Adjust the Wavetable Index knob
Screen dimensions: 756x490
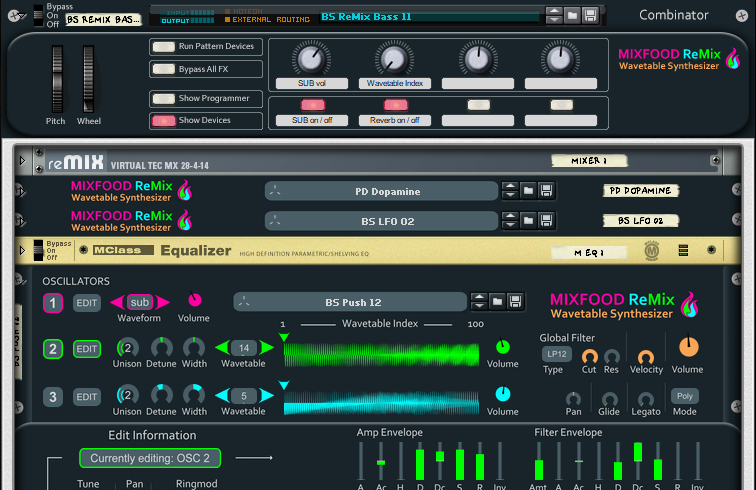pos(394,59)
